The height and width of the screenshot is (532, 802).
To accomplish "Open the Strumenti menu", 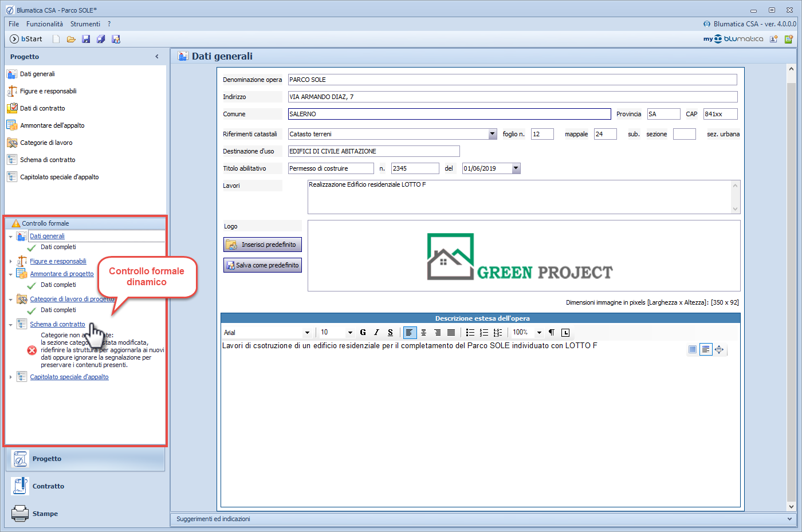I will tap(85, 24).
